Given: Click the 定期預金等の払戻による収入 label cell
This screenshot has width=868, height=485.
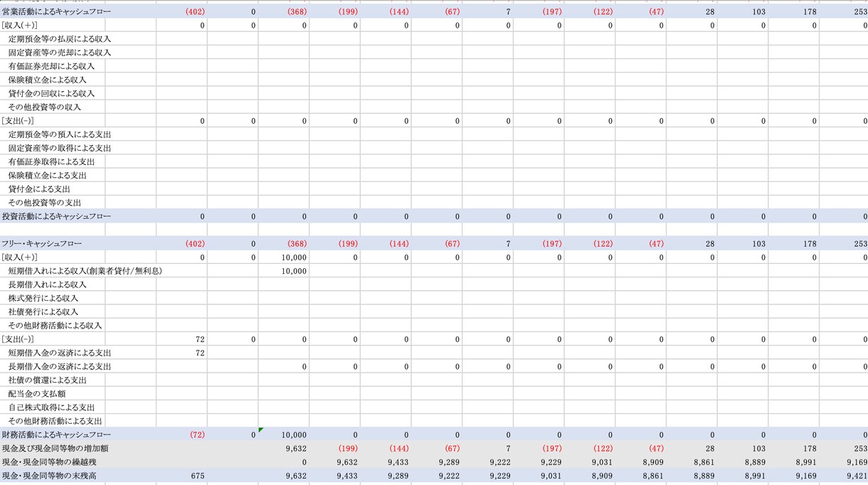Looking at the screenshot, I should 60,39.
